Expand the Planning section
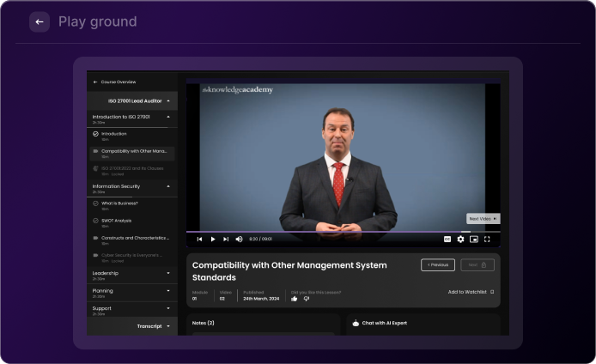This screenshot has width=596, height=364. [168, 291]
